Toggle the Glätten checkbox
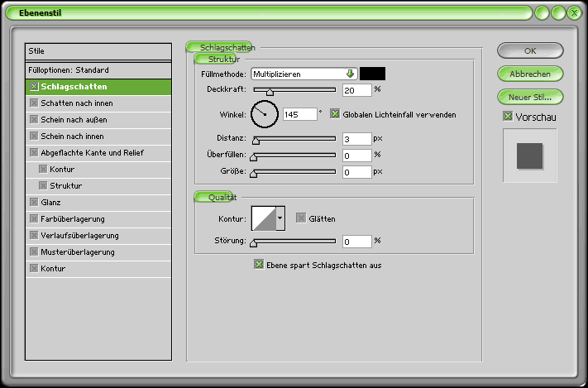The image size is (588, 388). (301, 218)
